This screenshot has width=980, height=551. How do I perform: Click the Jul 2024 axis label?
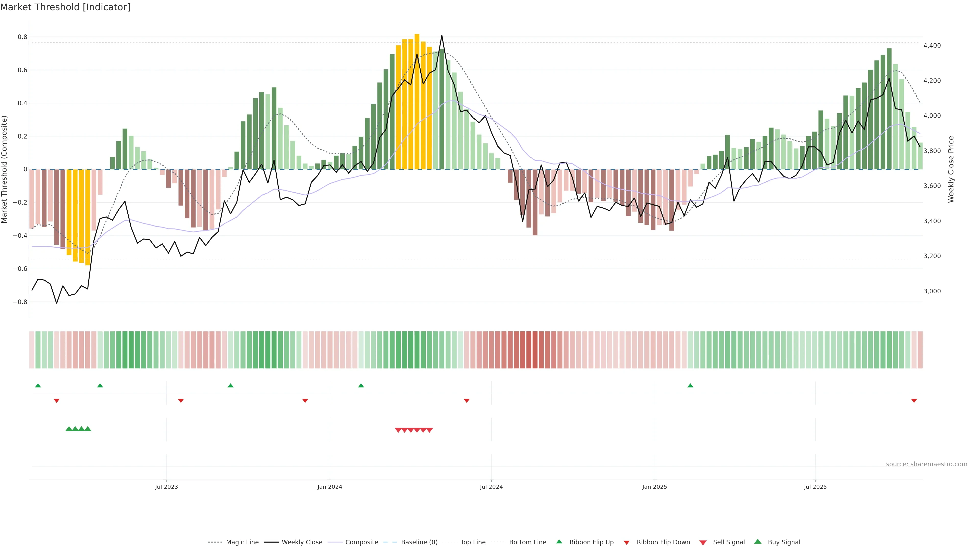(x=491, y=487)
